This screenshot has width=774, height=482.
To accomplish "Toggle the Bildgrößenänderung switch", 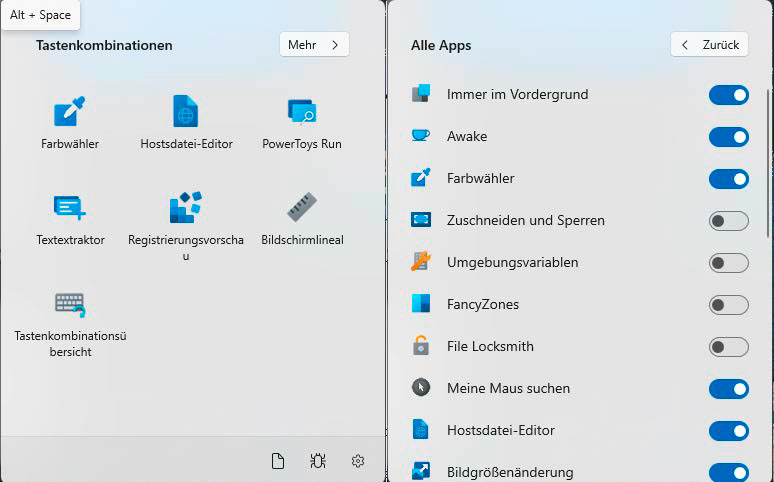I will point(729,472).
